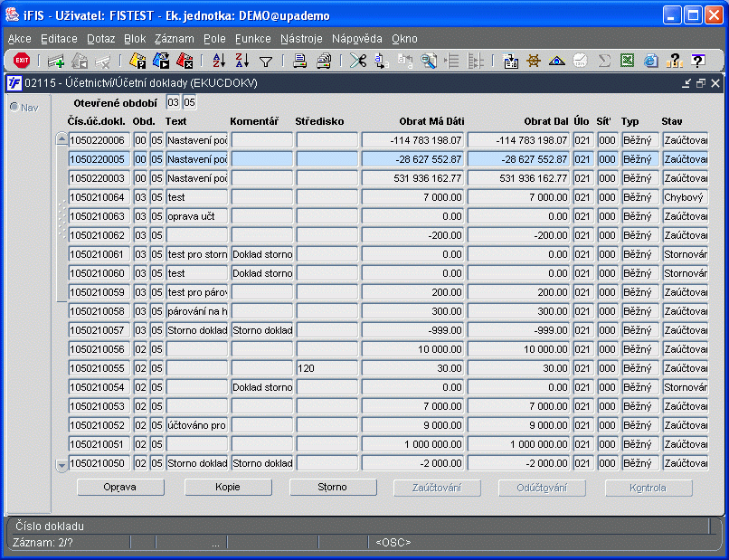Select document number 1050210057

(99, 330)
